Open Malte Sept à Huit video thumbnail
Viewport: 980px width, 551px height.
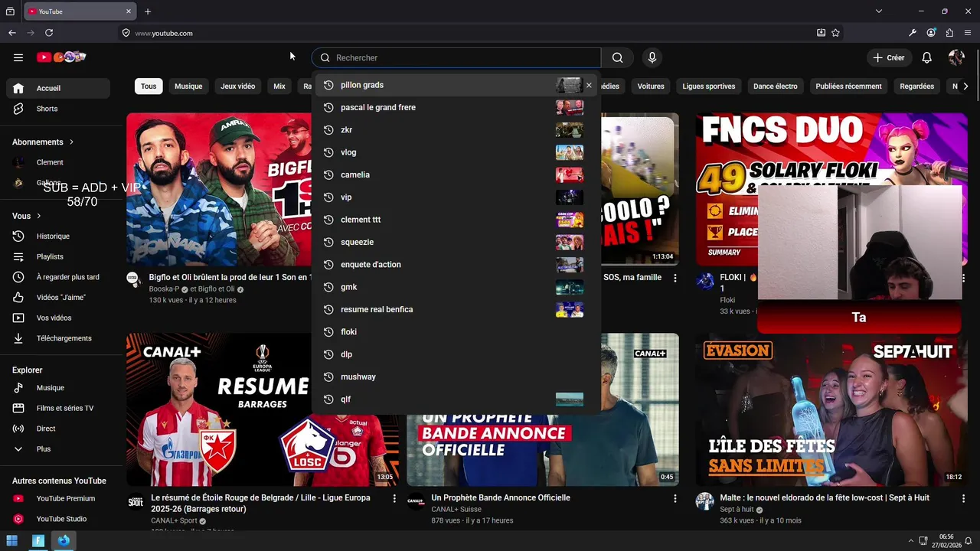(831, 409)
